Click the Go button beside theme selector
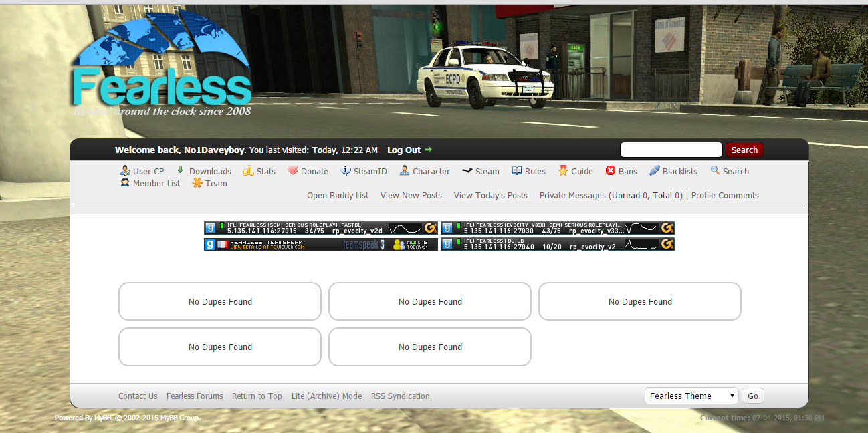The width and height of the screenshot is (868, 433). [753, 396]
